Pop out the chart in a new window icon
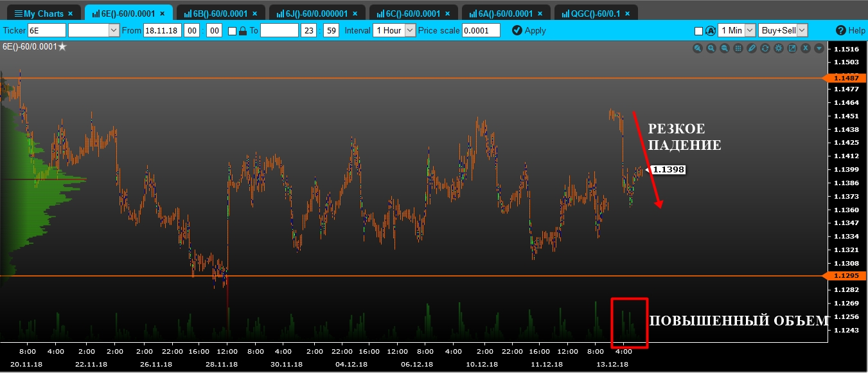Viewport: 868px width, 373px height. click(x=792, y=48)
